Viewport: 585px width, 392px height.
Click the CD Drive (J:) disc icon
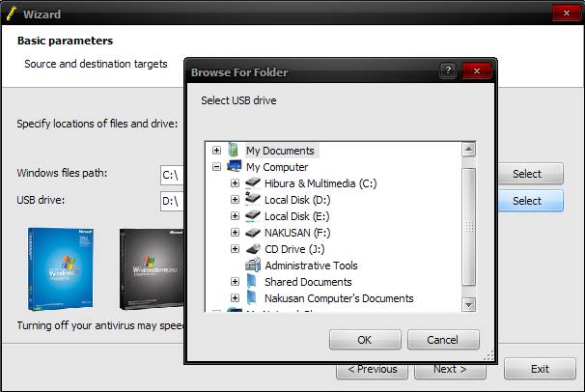tap(253, 248)
